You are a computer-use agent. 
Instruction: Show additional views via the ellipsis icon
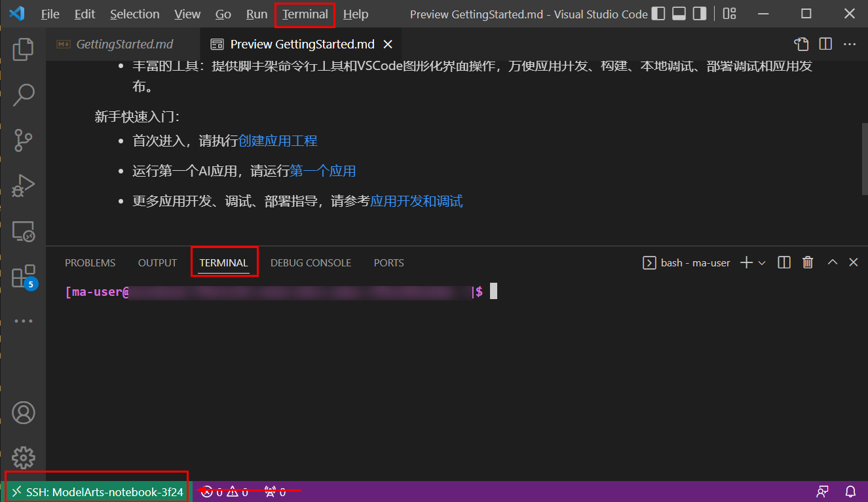click(x=23, y=321)
